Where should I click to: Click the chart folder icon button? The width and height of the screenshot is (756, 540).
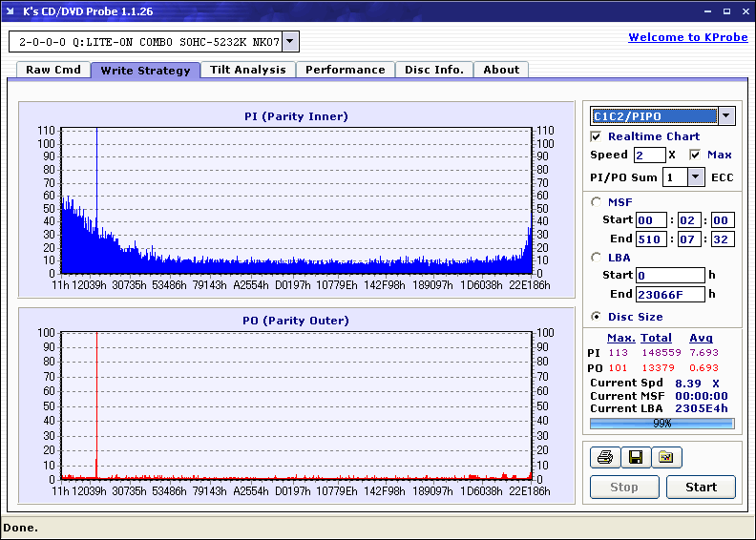666,458
